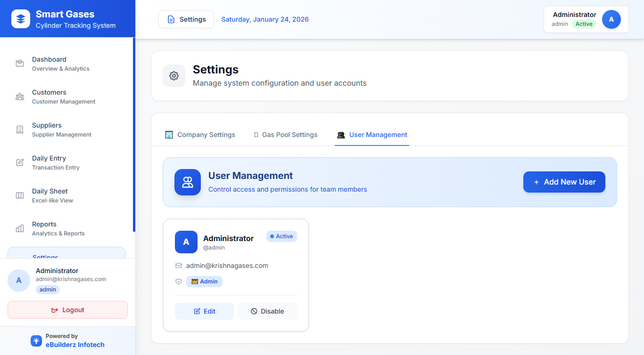Click the Reports bar chart icon
644x355 pixels.
coord(20,228)
